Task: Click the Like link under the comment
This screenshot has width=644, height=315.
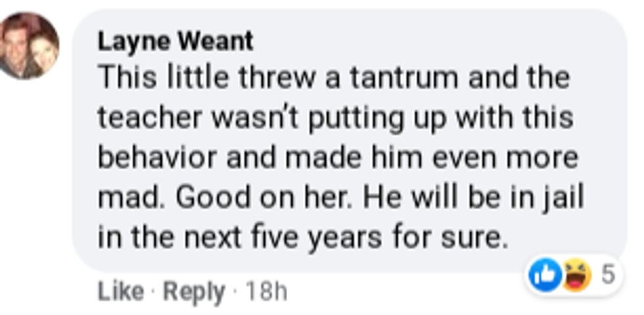Action: 120,291
